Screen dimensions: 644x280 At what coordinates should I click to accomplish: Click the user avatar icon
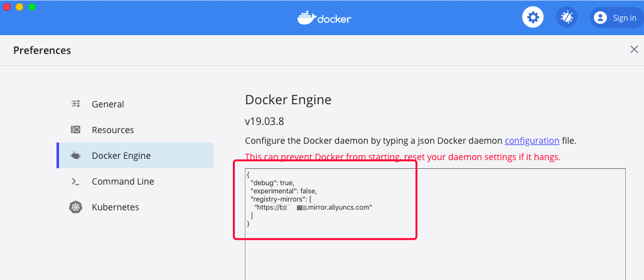click(x=601, y=18)
